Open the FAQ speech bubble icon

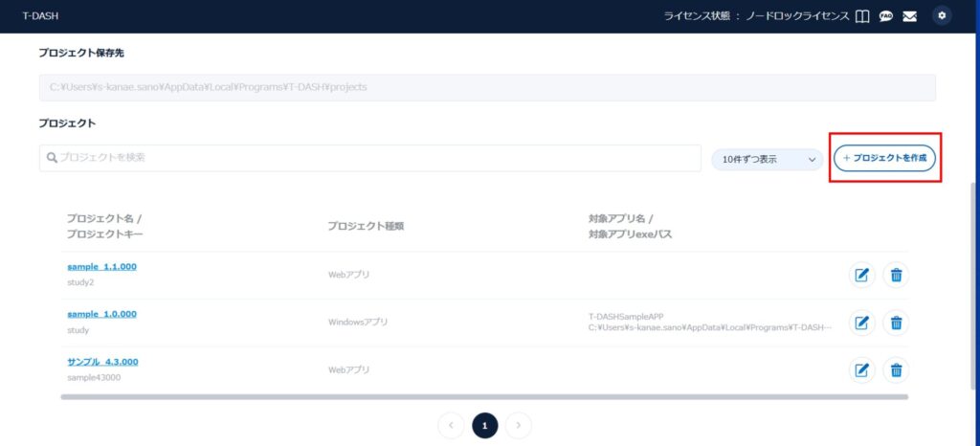tap(886, 16)
